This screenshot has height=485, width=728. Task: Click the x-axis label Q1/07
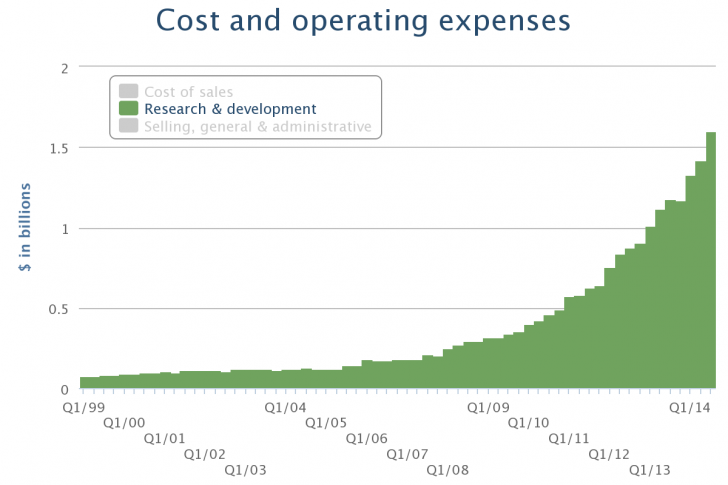click(x=407, y=454)
